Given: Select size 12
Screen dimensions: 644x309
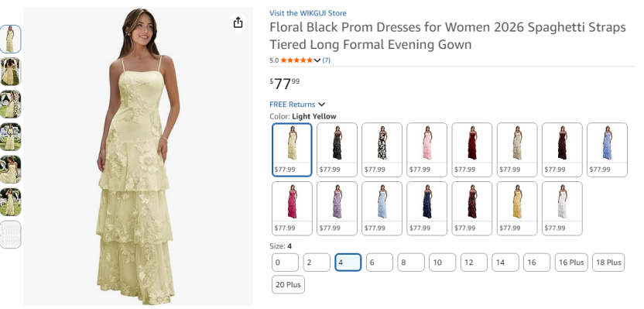Looking at the screenshot, I should click(474, 263).
